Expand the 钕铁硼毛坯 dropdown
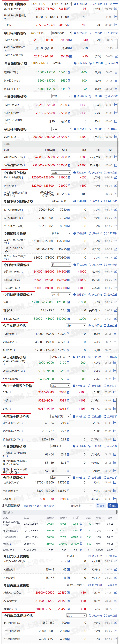This screenshot has height=644, width=120. [60, 416]
